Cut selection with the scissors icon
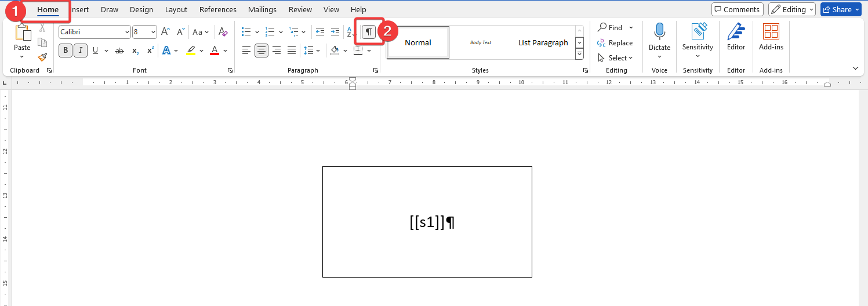The height and width of the screenshot is (306, 868). coord(42,28)
